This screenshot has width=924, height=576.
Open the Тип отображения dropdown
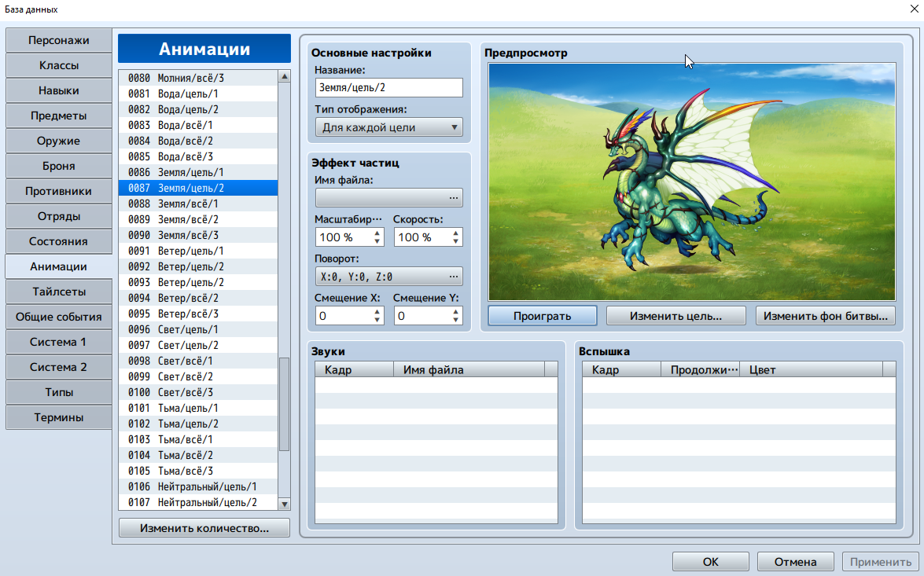[389, 127]
